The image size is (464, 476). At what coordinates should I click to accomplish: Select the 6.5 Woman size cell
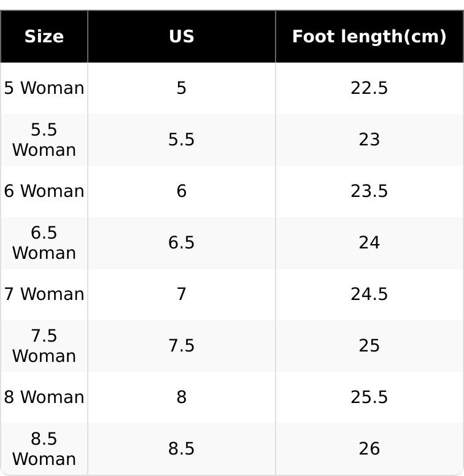click(x=44, y=243)
